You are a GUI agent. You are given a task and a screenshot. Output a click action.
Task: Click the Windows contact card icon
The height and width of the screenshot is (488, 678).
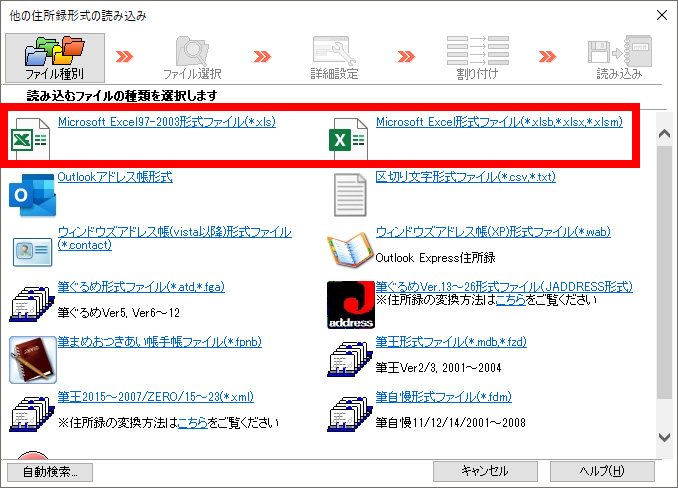tap(32, 252)
